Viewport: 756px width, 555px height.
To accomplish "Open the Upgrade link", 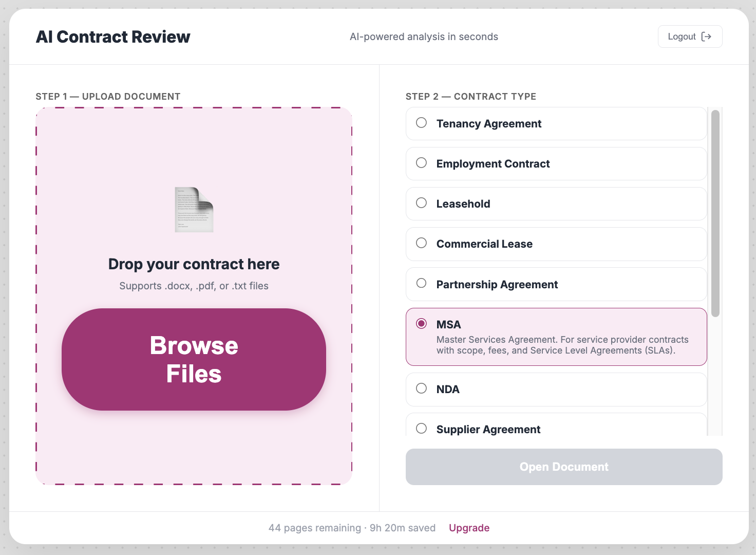I will tap(469, 528).
